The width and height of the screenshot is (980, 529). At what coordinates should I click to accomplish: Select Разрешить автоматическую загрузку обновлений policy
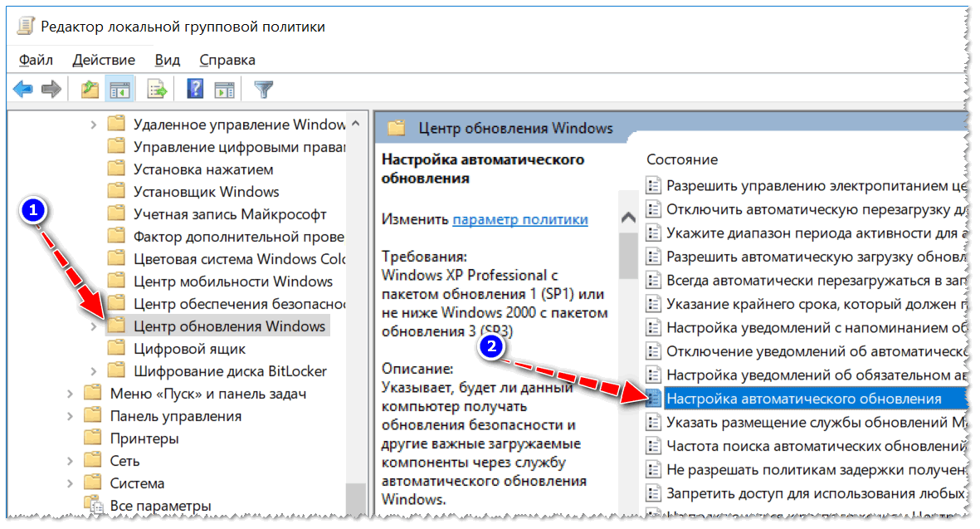(816, 257)
